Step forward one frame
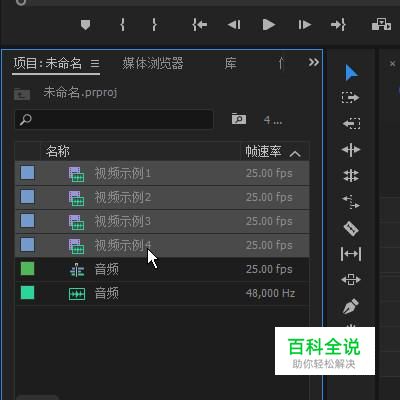 point(304,25)
